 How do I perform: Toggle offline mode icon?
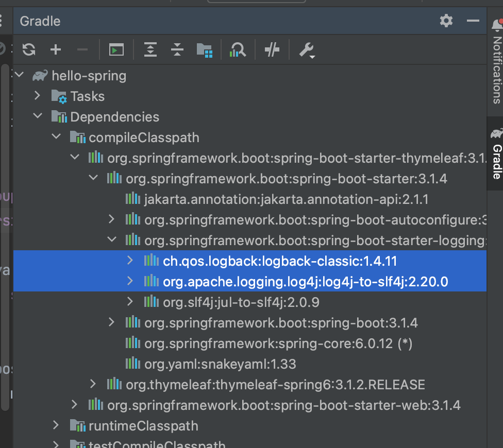click(x=272, y=49)
